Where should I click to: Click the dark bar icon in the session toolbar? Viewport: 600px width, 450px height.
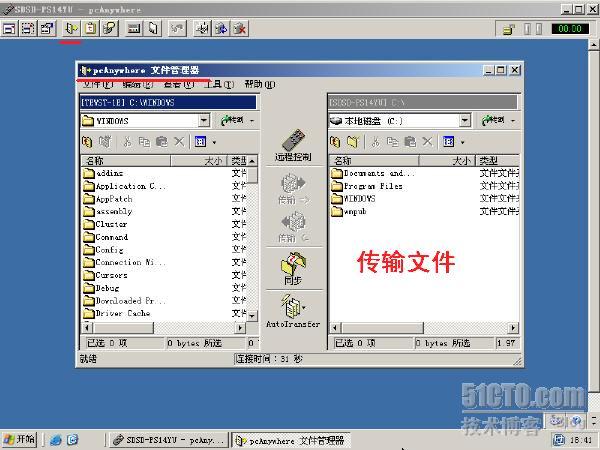134,29
